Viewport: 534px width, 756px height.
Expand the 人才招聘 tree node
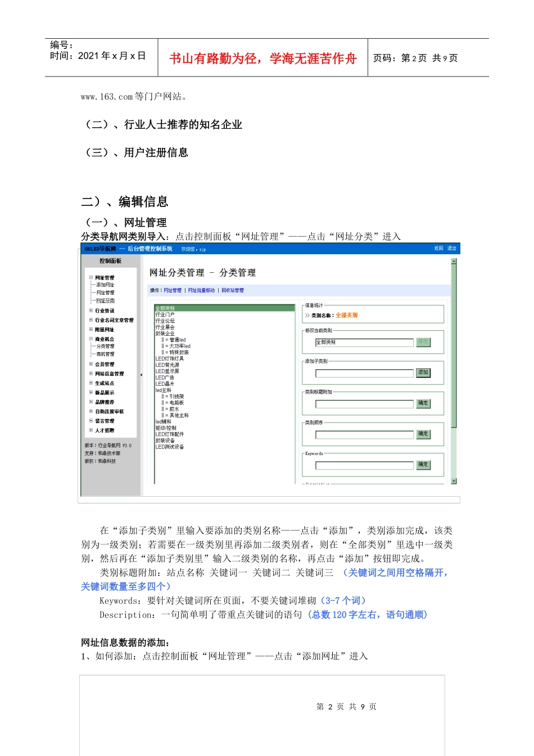click(91, 430)
